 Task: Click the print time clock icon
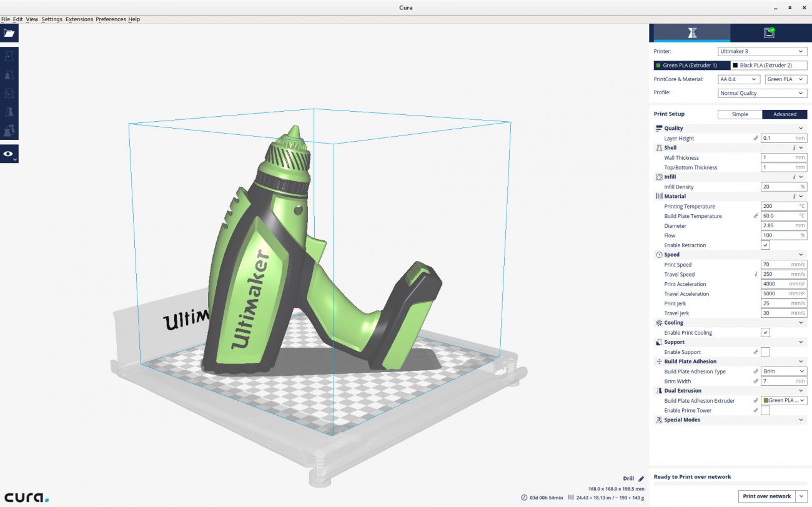524,498
